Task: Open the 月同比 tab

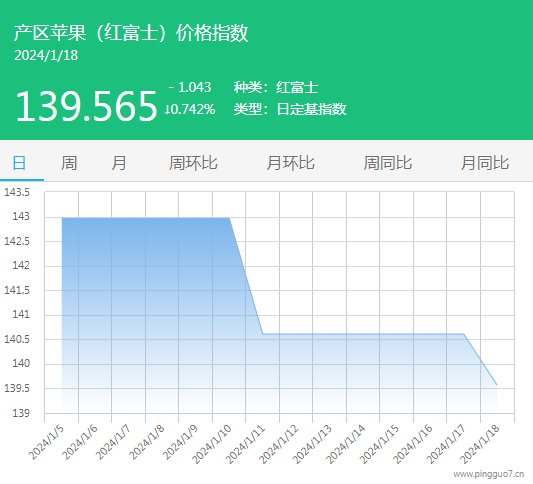Action: 485,163
